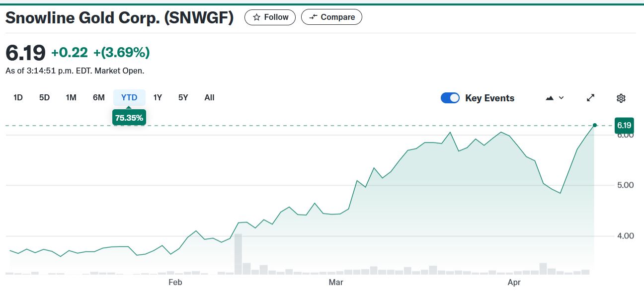Screen dimensions: 644x300
Task: Switch chart to 1Y range
Action: (x=158, y=97)
